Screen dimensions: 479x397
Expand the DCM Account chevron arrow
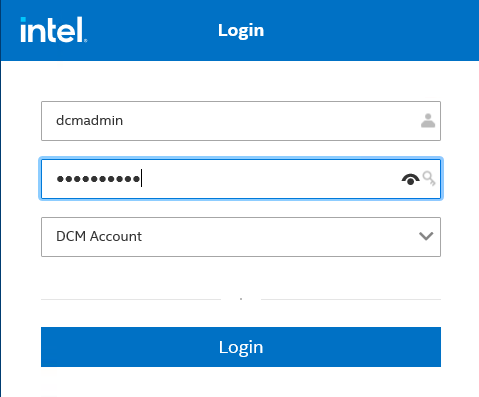pos(426,236)
